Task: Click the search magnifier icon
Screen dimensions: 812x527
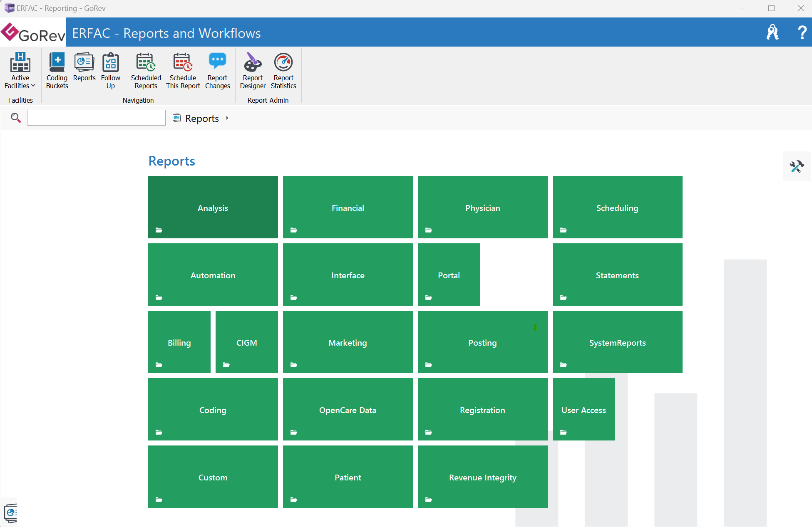Action: [15, 118]
